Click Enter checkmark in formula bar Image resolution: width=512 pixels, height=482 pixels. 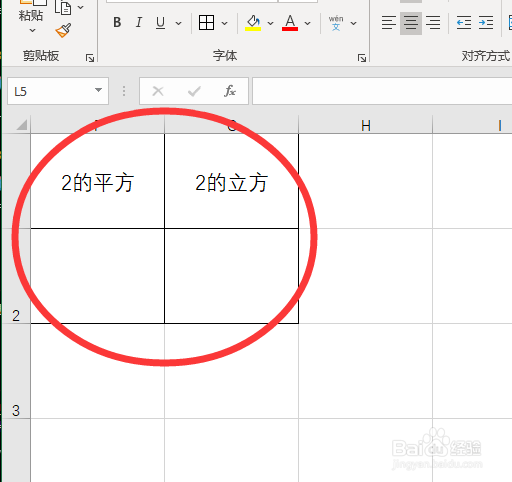tap(194, 91)
